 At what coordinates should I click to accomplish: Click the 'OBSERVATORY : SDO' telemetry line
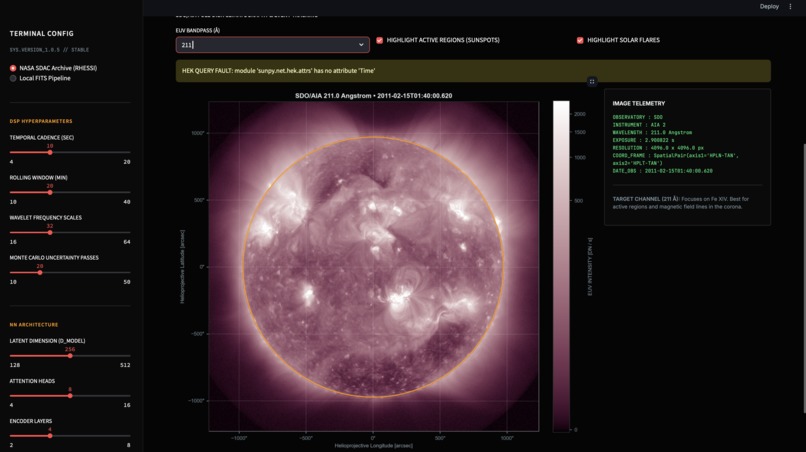[637, 117]
